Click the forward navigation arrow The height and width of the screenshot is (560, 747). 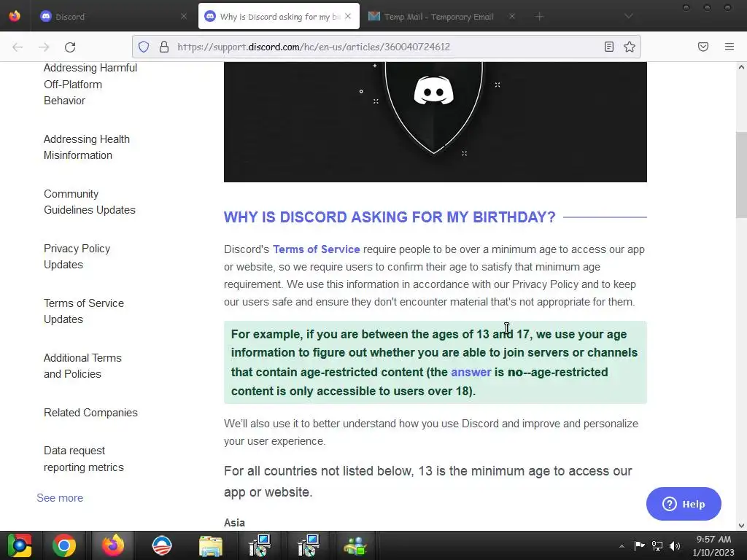coord(44,47)
